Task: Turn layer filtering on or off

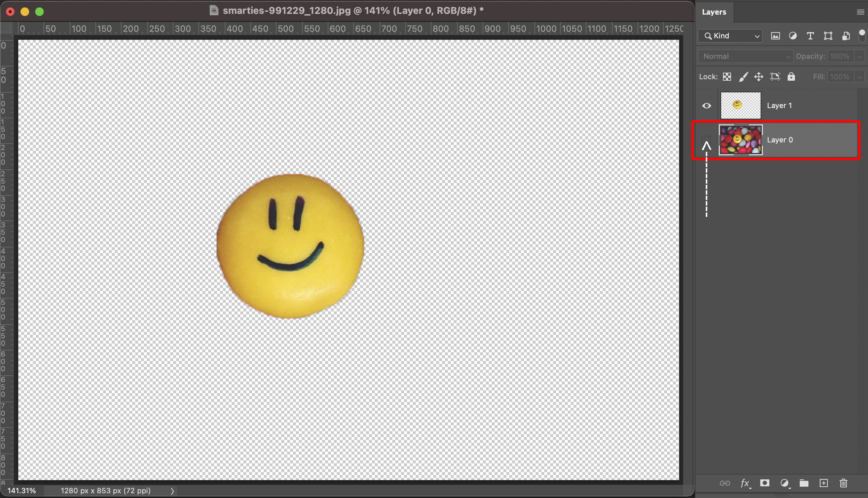Action: click(x=862, y=36)
